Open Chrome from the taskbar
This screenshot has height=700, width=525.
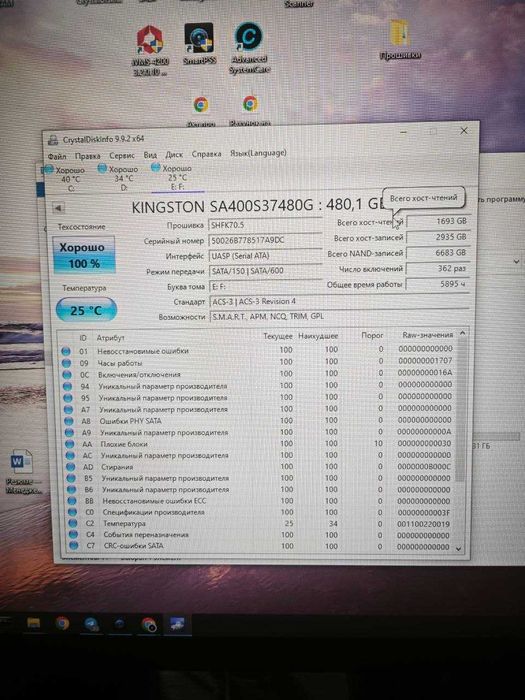(62, 623)
